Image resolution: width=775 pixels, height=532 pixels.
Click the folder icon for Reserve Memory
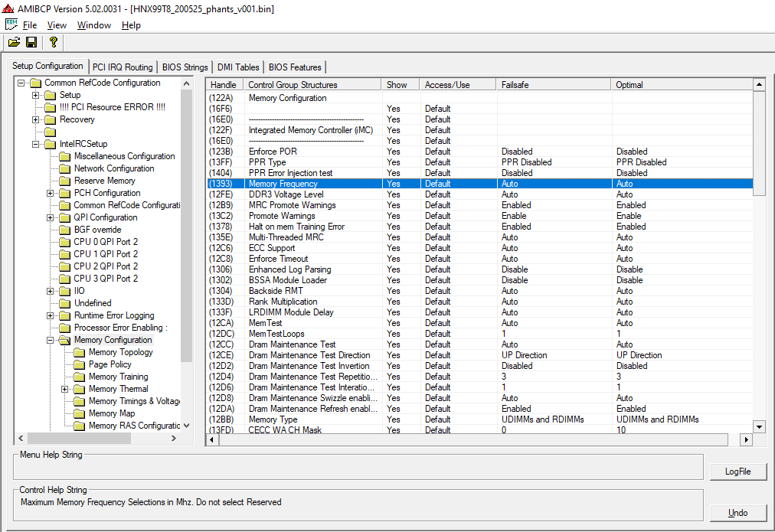65,181
